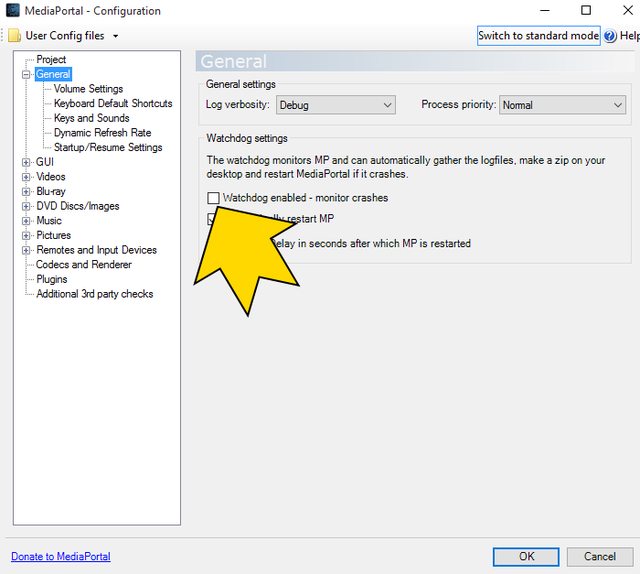Select Volume Settings in the tree
This screenshot has width=640, height=574.
click(x=88, y=89)
